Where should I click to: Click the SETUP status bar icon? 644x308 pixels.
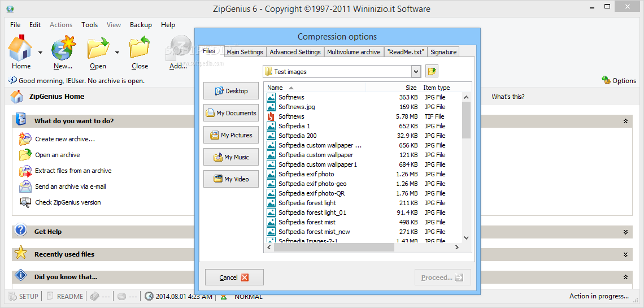pyautogui.click(x=13, y=296)
